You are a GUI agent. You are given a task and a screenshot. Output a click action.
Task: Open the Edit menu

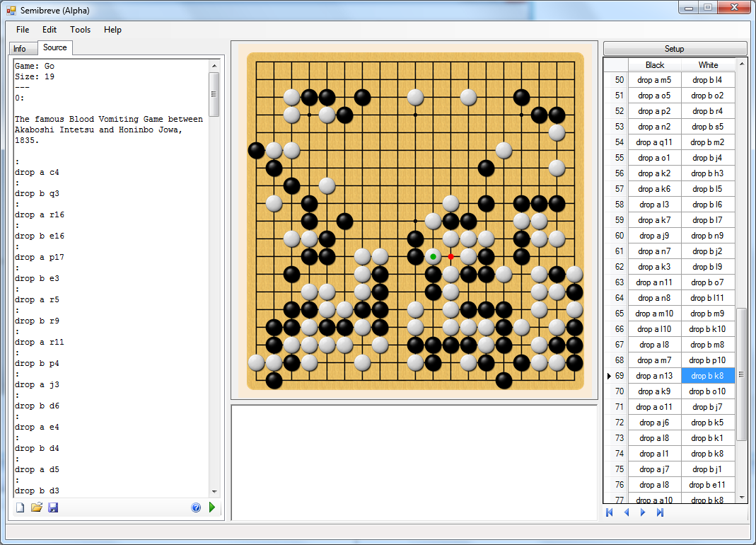coord(50,30)
